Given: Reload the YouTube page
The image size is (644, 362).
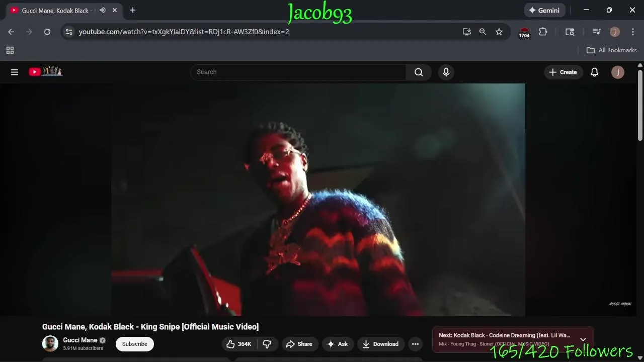Looking at the screenshot, I should click(47, 32).
